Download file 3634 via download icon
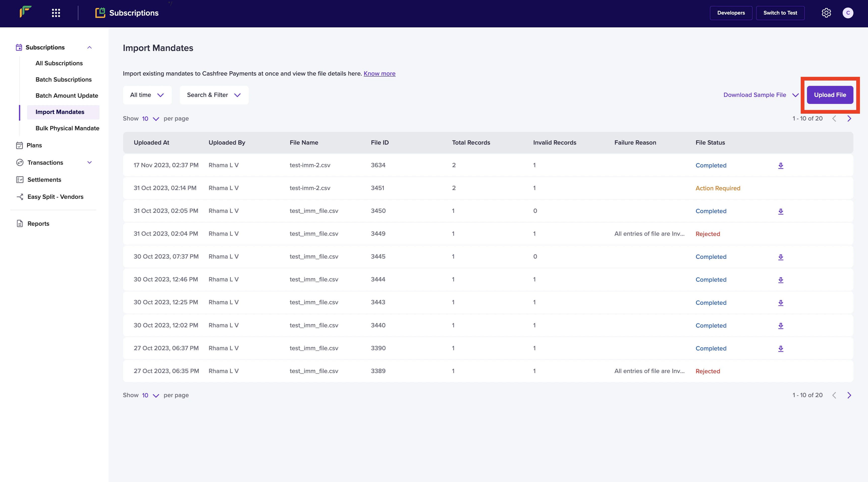This screenshot has width=868, height=482. pos(780,165)
